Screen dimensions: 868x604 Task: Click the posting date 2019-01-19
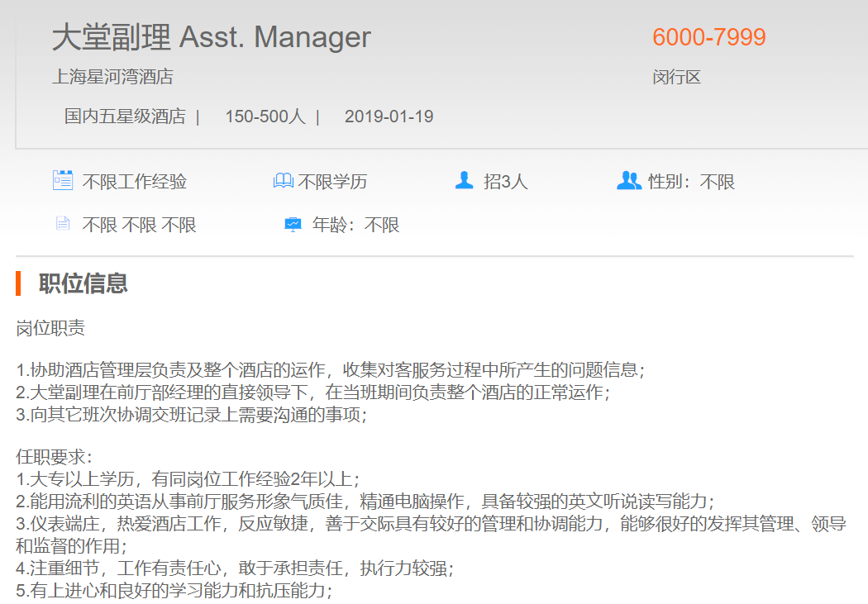pyautogui.click(x=389, y=117)
